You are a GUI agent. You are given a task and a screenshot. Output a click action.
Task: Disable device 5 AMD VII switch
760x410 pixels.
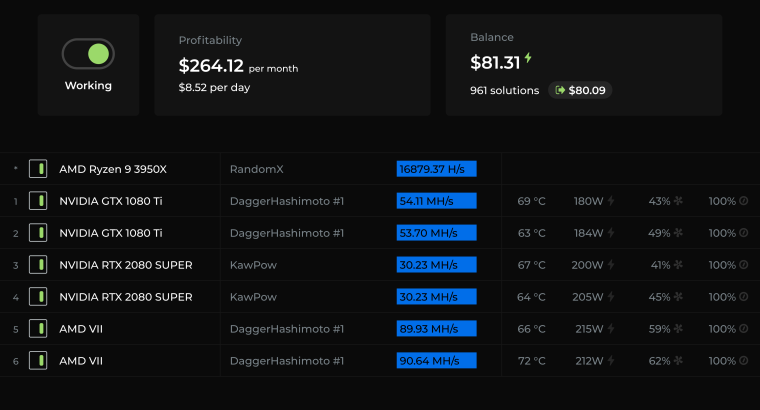[x=38, y=329]
